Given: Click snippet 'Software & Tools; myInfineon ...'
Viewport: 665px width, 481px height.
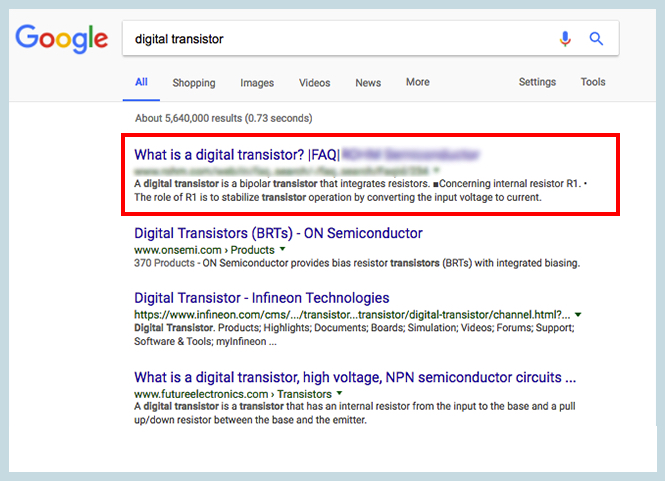Looking at the screenshot, I should tap(205, 341).
